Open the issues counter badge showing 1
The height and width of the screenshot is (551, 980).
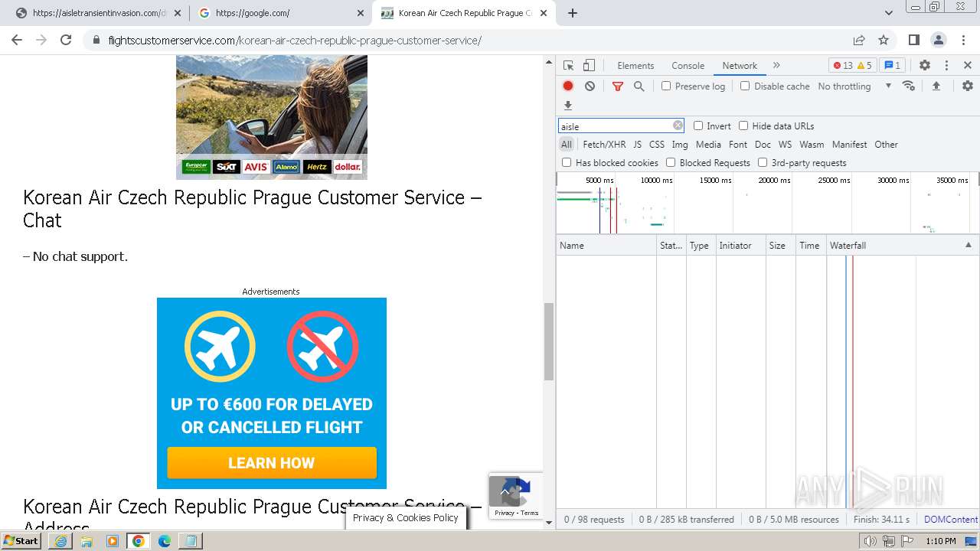(x=892, y=65)
